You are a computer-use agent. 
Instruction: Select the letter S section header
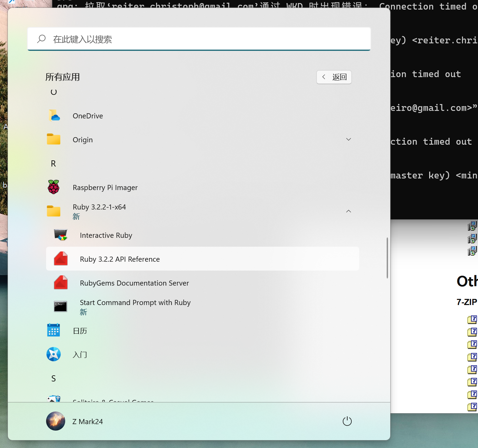tap(53, 378)
